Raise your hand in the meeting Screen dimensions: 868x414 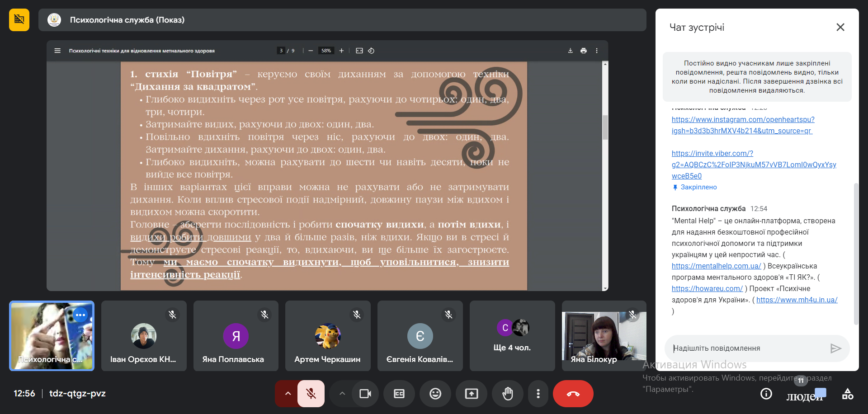508,394
